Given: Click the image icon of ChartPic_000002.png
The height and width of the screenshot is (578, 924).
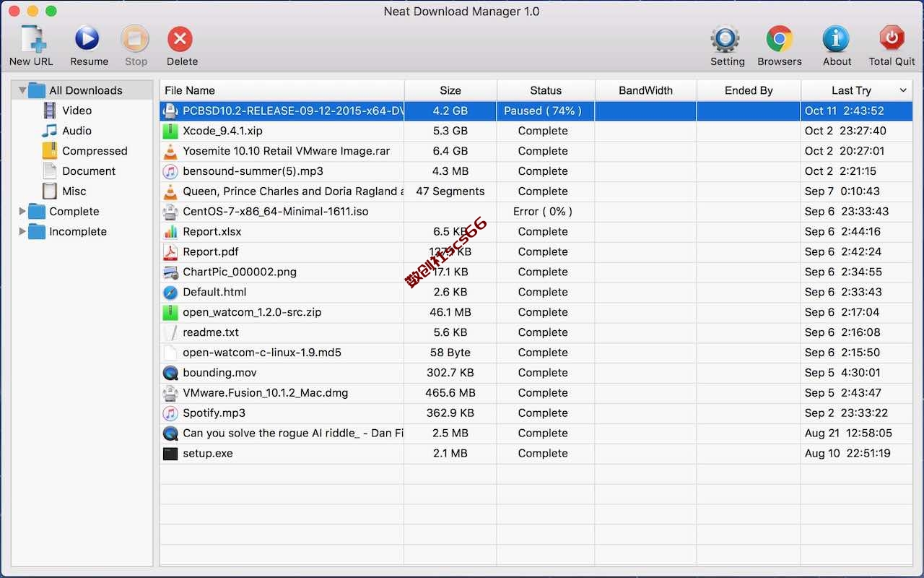Looking at the screenshot, I should point(170,272).
